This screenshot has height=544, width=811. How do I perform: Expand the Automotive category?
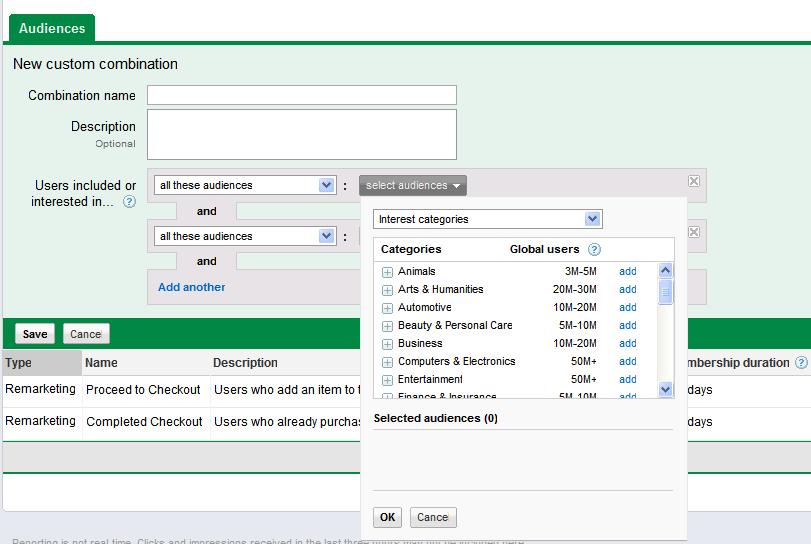[387, 308]
